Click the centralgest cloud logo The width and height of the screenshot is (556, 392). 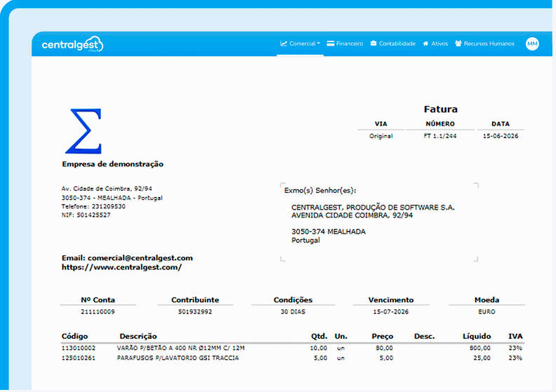click(72, 45)
